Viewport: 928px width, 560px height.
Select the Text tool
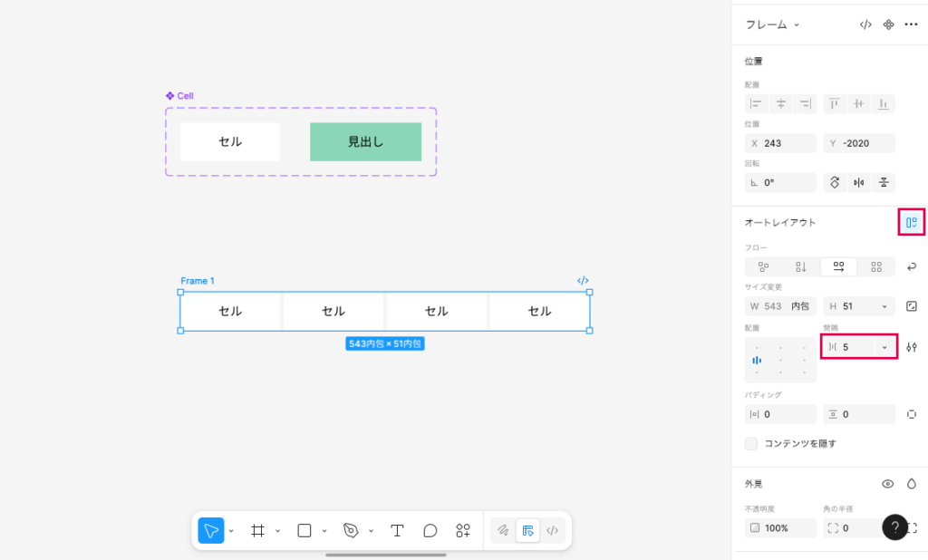point(397,530)
